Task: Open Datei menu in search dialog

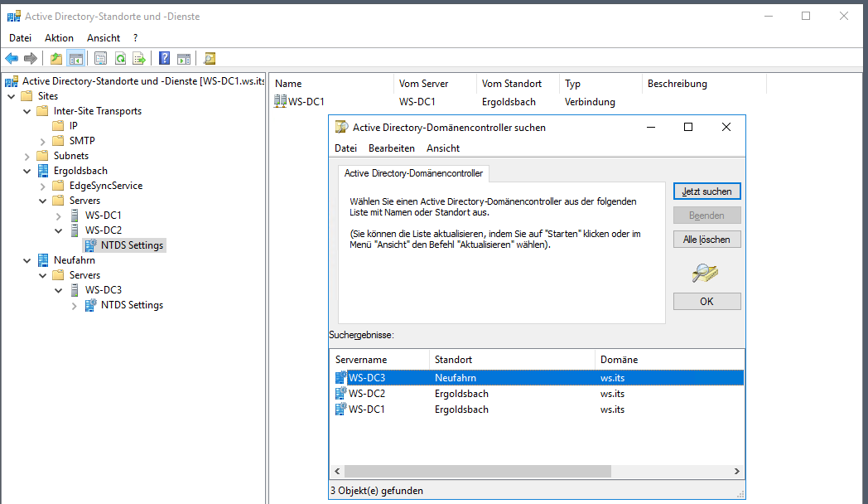Action: point(345,148)
